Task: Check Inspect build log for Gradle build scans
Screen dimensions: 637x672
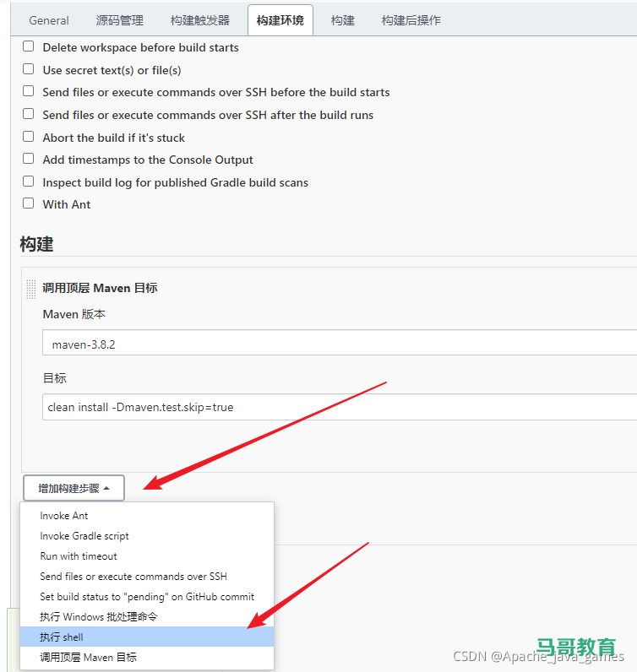Action: [29, 182]
